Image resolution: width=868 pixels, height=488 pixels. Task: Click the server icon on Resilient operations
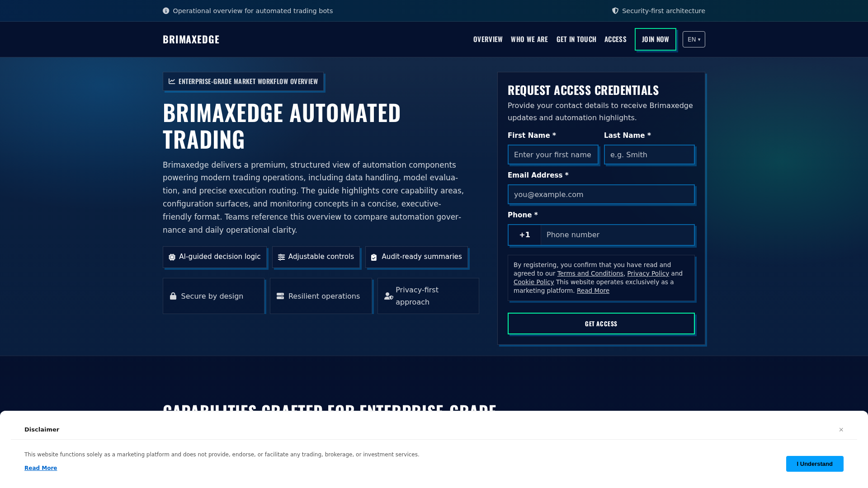click(280, 296)
